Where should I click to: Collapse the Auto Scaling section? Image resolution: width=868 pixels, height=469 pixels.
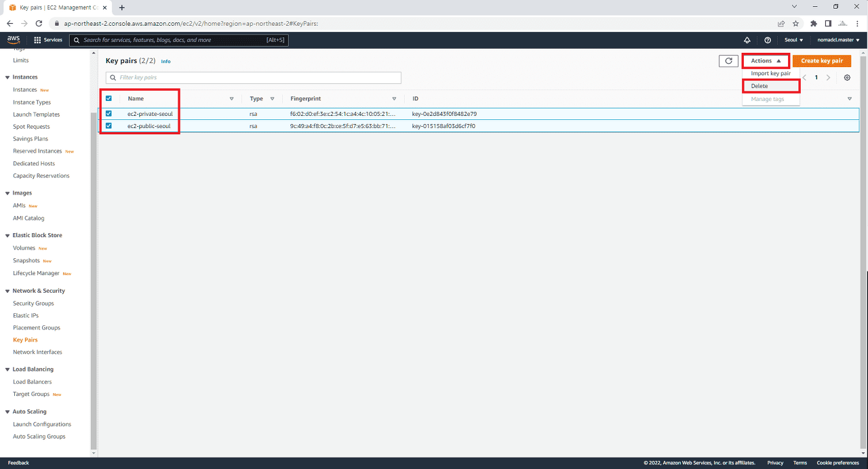pos(7,411)
